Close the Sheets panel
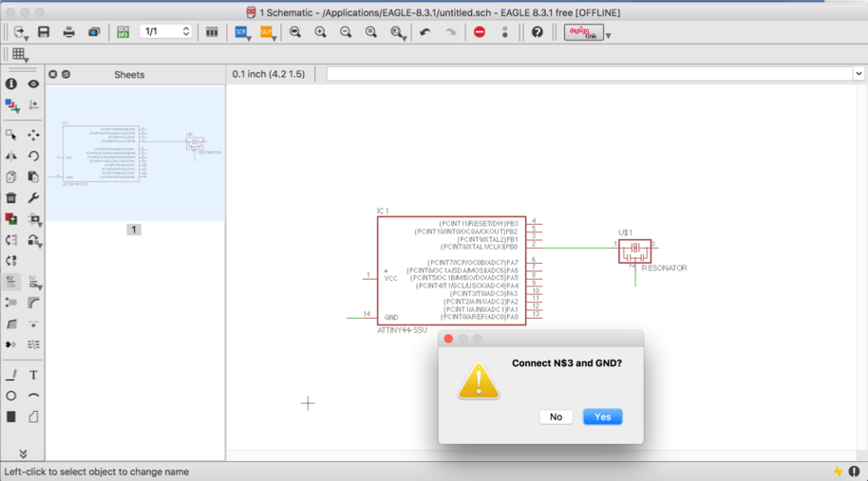 click(x=52, y=74)
